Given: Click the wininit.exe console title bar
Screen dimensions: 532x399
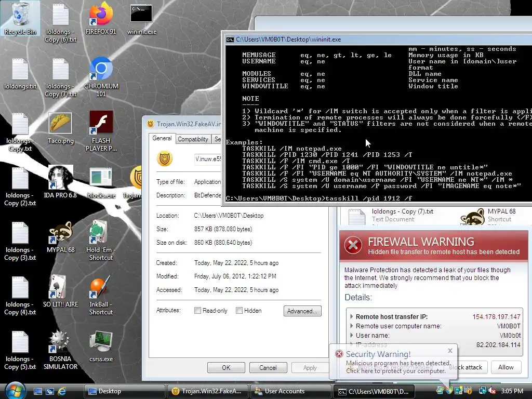Looking at the screenshot, I should (x=379, y=39).
